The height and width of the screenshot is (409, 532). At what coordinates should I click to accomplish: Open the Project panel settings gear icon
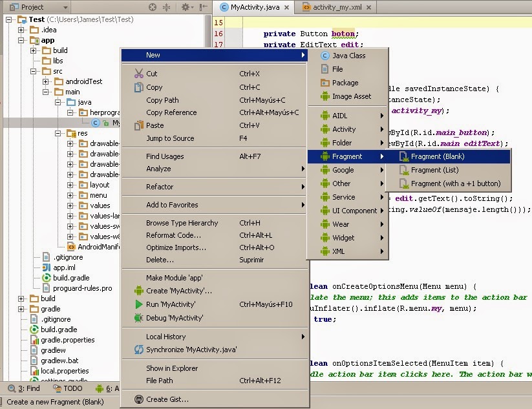click(187, 6)
